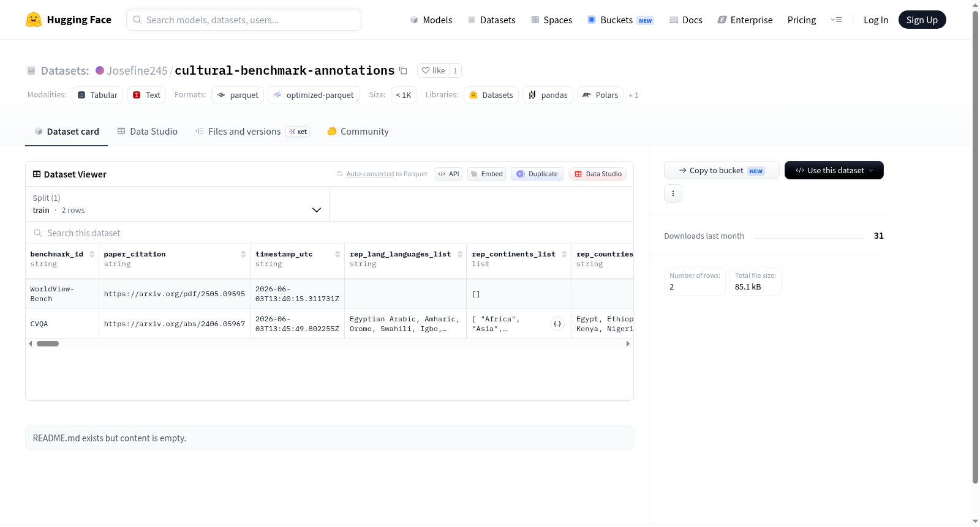The image size is (980, 527).
Task: Open the Community tab
Action: click(x=358, y=131)
